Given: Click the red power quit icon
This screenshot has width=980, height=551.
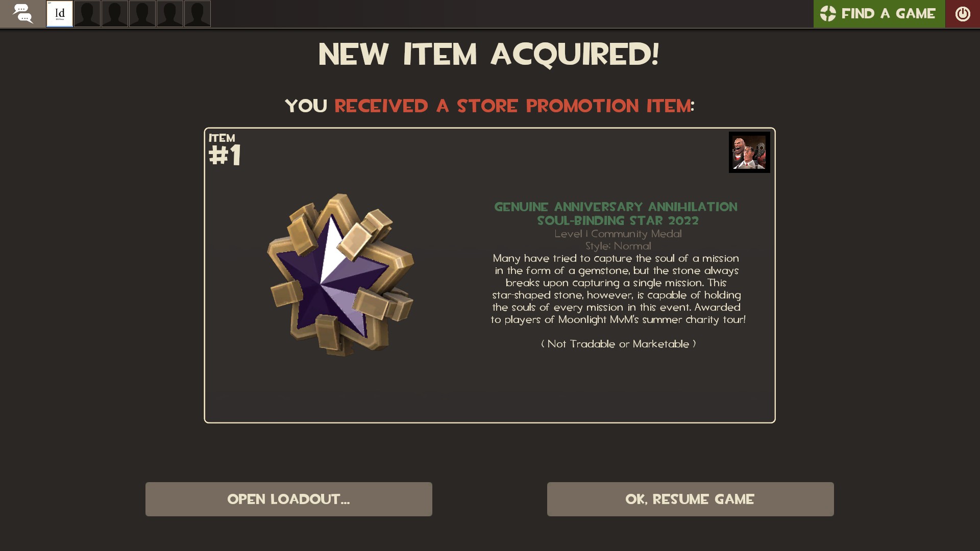Looking at the screenshot, I should click(x=963, y=14).
